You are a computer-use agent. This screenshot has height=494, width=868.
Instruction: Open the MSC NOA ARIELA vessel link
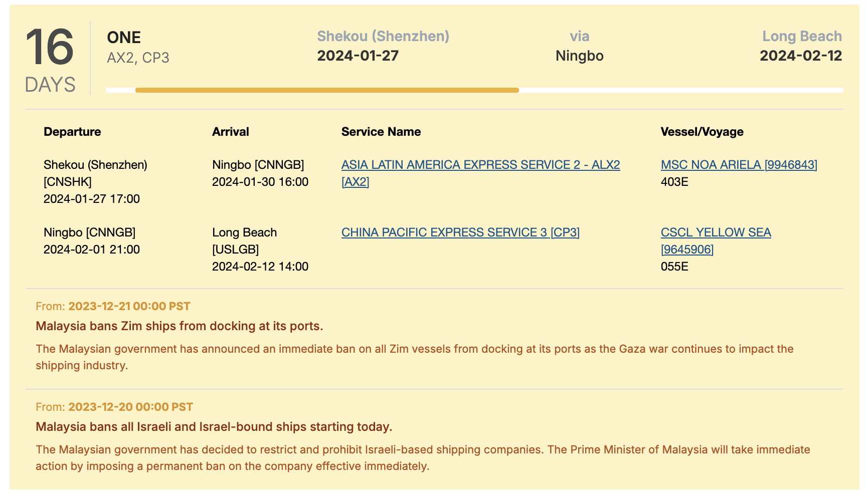pos(739,165)
